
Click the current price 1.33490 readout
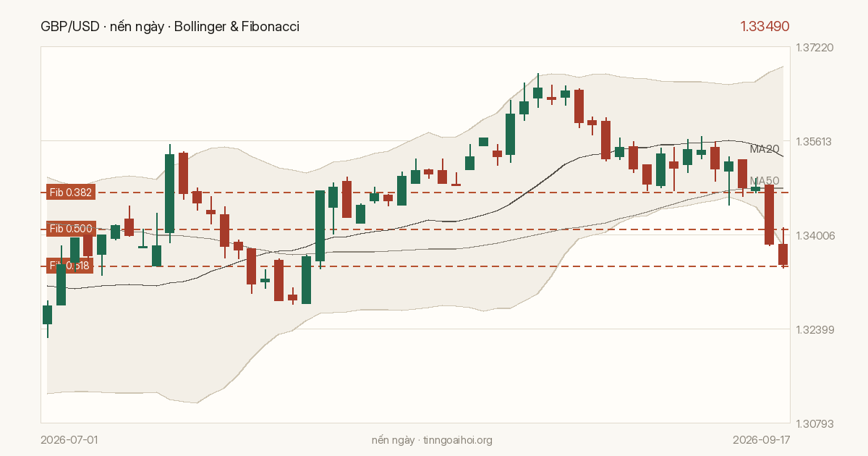point(765,27)
